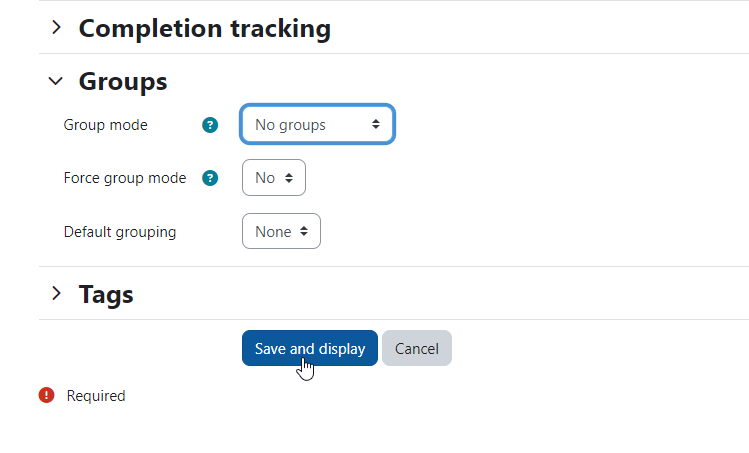
Task: Collapse the Groups section chevron
Action: point(56,81)
